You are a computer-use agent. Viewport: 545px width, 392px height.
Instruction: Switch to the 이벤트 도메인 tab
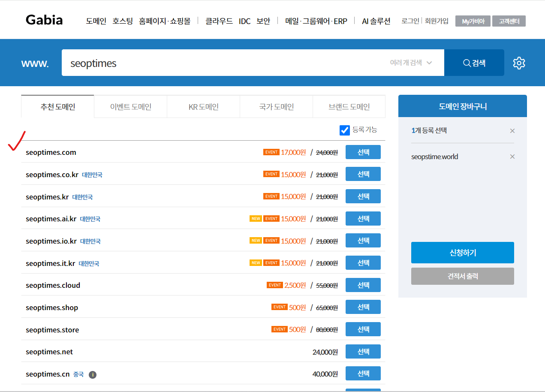pos(130,106)
